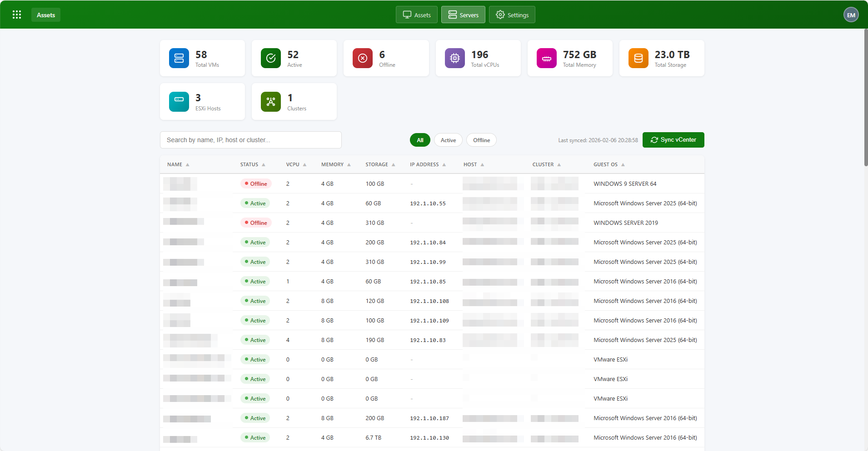
Task: Open the EM user avatar menu
Action: (851, 15)
